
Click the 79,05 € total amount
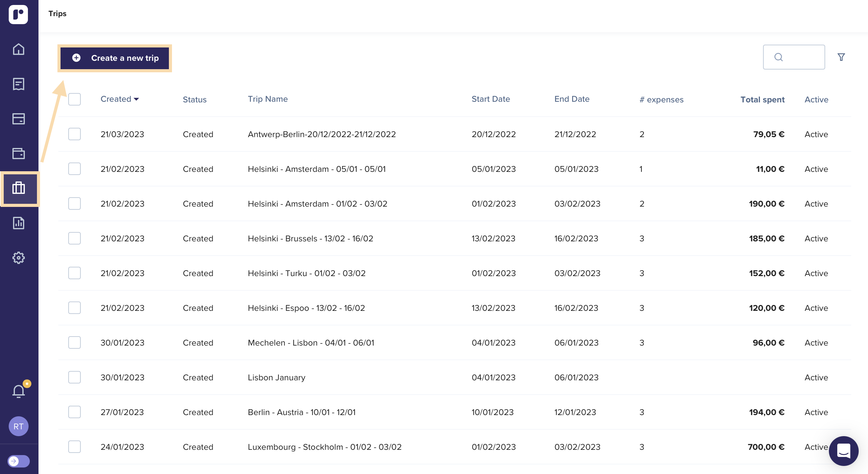769,134
